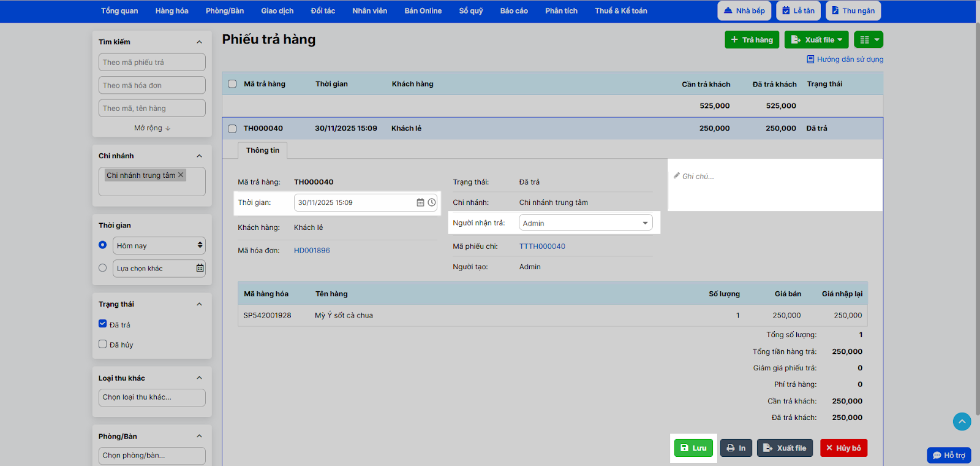This screenshot has width=980, height=466.
Task: Open calendar icon beside Lựa chọn khác
Action: pos(200,268)
